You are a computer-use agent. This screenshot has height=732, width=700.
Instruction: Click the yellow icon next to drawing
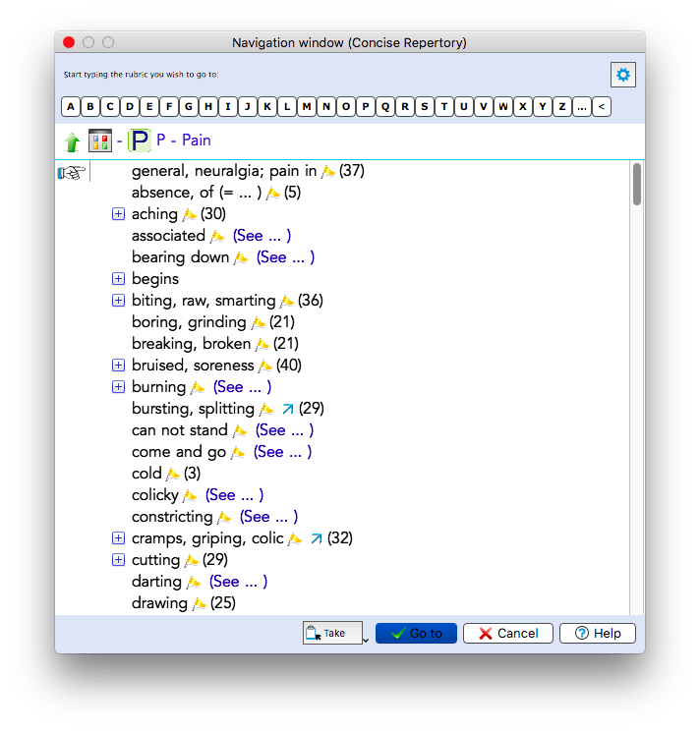point(200,603)
